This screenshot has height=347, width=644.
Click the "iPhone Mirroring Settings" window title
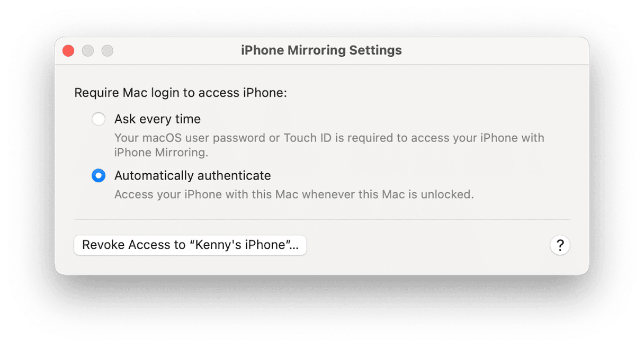(x=321, y=51)
